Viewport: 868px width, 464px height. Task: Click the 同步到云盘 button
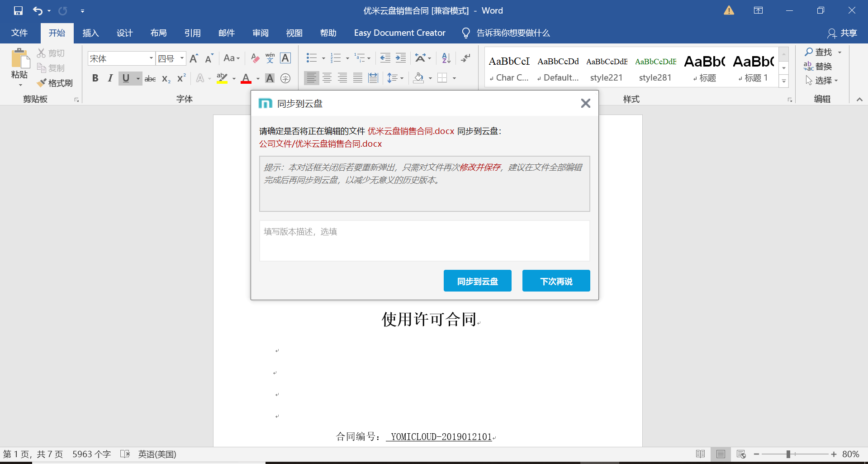pyautogui.click(x=477, y=281)
